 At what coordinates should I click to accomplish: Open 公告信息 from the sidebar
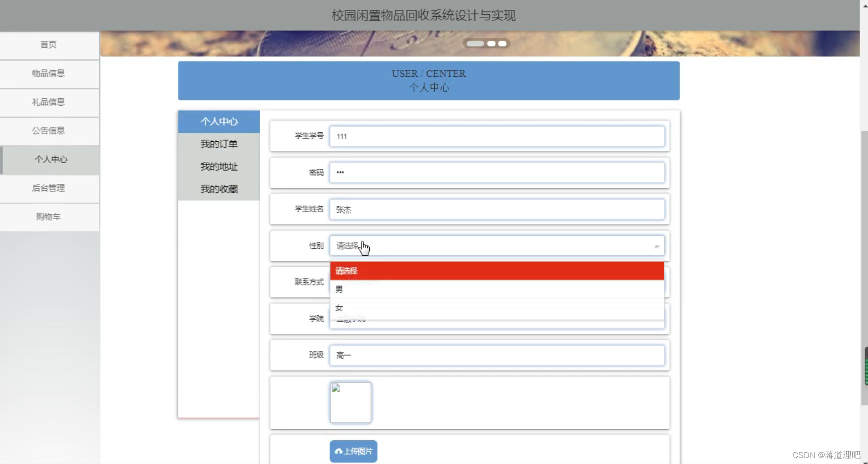[48, 131]
